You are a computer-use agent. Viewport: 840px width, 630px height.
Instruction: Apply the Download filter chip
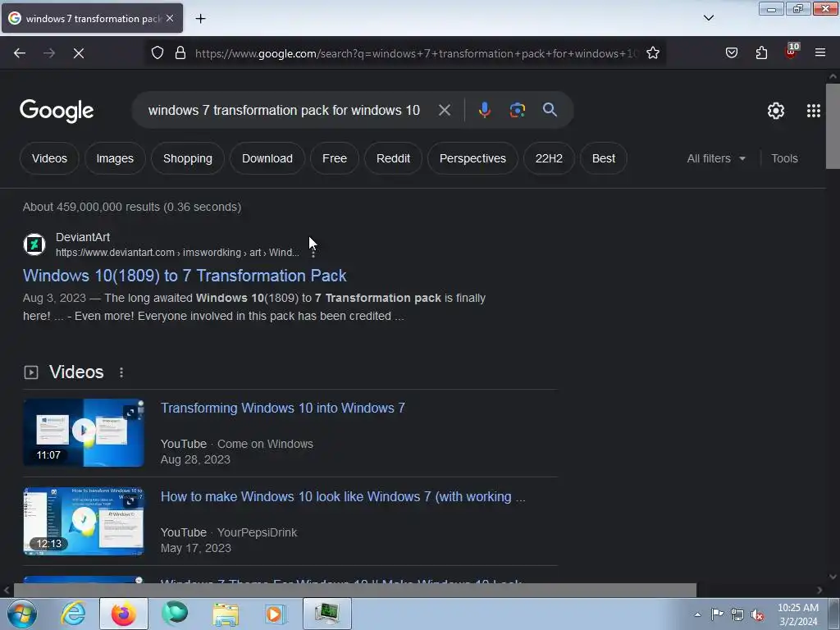click(x=267, y=158)
